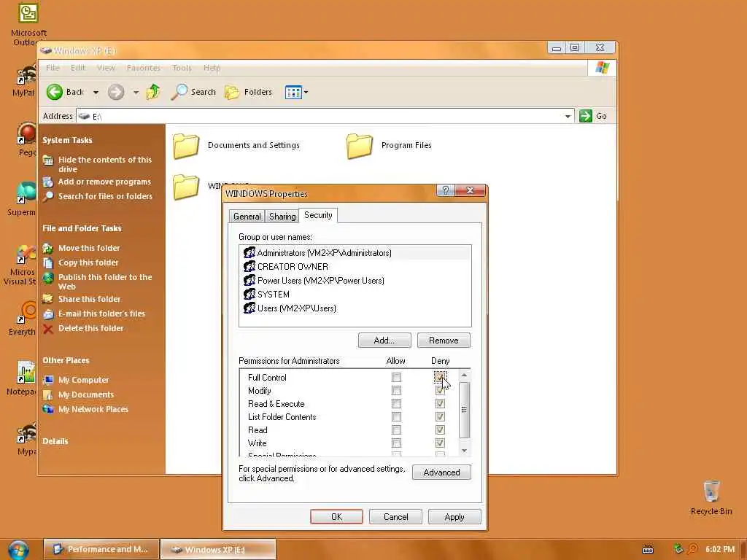Check Allow for List Folder Contents
747x560 pixels.
396,417
